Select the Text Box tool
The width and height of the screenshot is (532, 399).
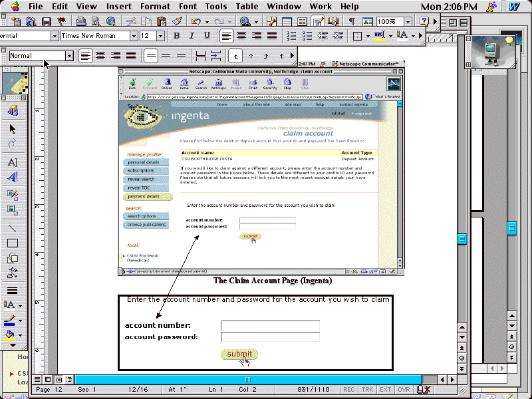point(13,162)
